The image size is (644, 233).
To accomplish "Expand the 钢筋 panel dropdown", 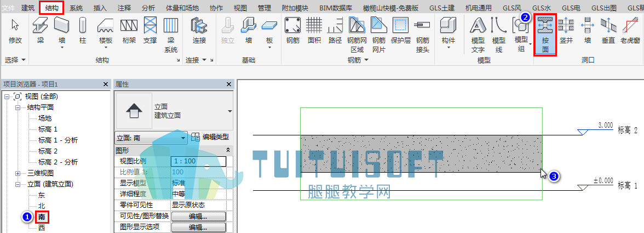I will [358, 60].
